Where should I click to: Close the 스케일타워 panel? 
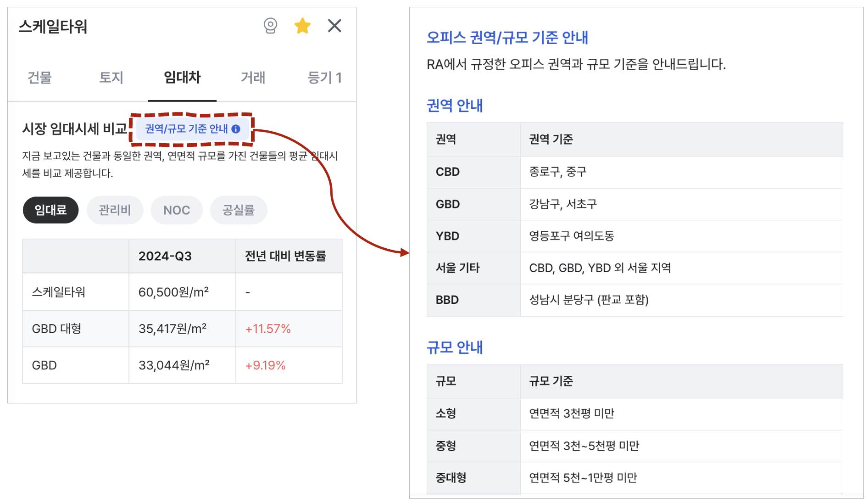pos(334,26)
